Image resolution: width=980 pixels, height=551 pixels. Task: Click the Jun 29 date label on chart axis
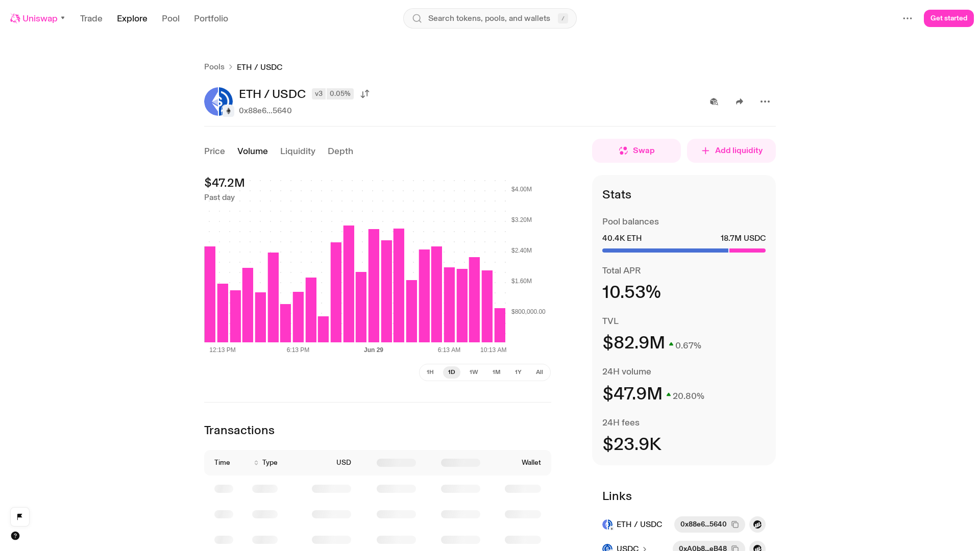click(374, 350)
